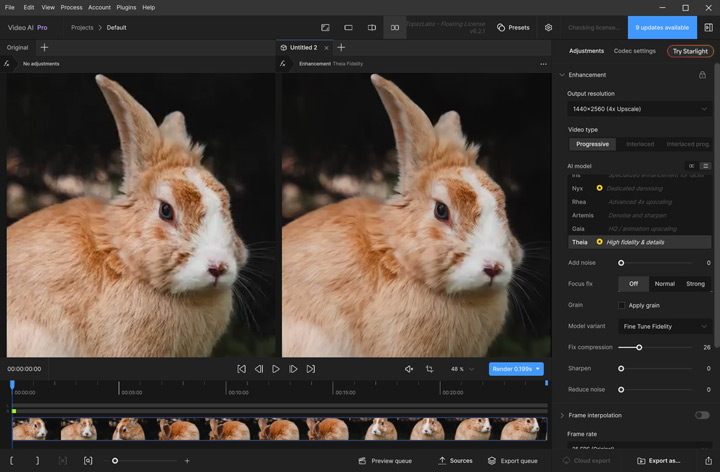Add a new preview tab next to Original
The image size is (720, 472).
44,47
